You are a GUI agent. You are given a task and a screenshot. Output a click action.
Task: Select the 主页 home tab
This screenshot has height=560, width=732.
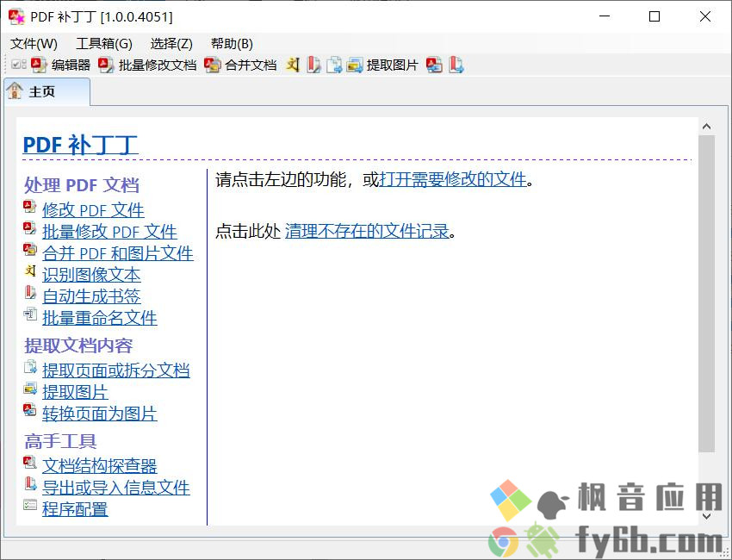(47, 91)
